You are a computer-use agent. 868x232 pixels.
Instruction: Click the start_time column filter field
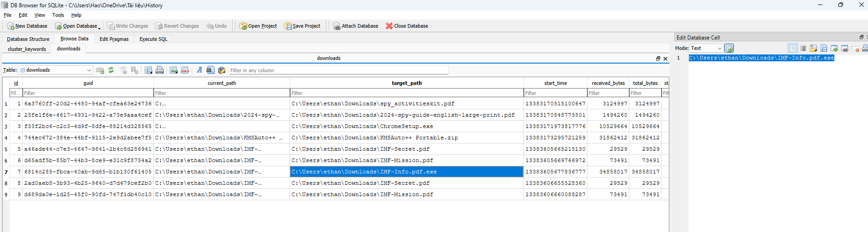tap(556, 93)
